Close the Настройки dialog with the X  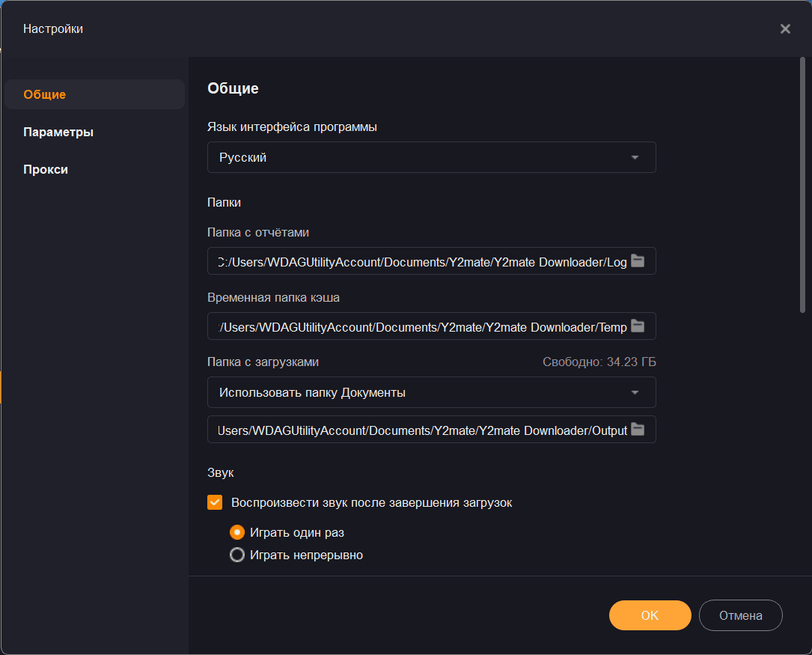[785, 29]
